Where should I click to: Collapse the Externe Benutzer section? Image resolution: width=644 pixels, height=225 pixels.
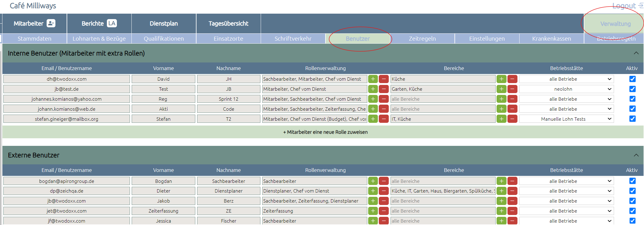636,155
